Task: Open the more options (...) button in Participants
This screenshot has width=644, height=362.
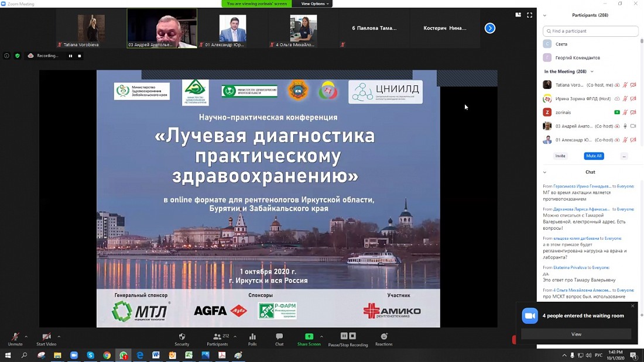Action: tap(624, 156)
